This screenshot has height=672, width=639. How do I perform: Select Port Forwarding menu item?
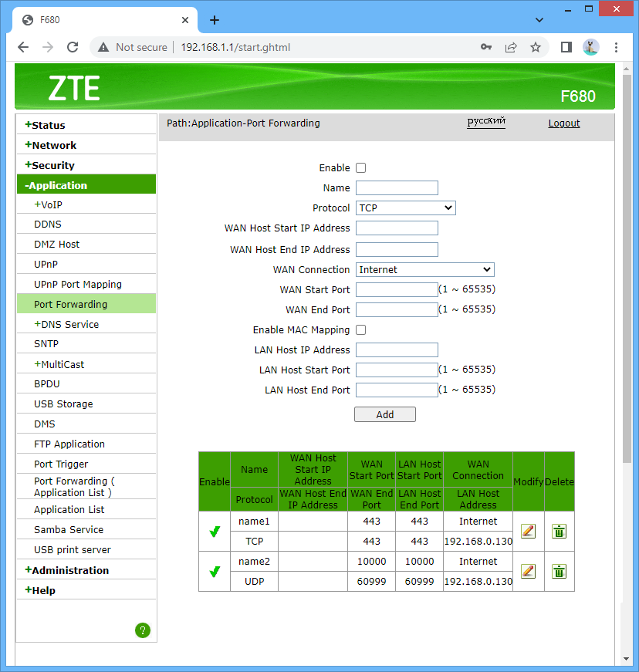tap(86, 304)
